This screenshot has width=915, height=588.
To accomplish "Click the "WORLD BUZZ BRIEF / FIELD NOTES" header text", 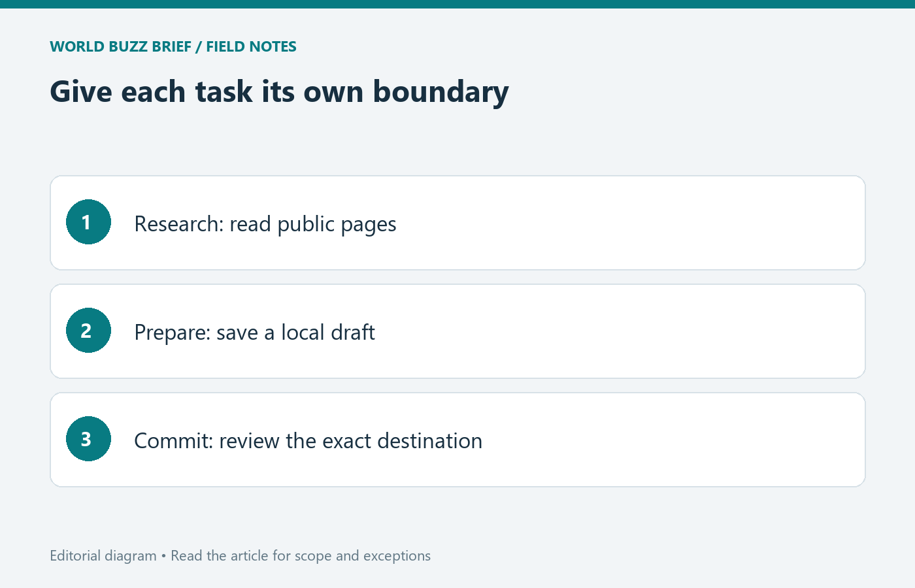I will (173, 46).
